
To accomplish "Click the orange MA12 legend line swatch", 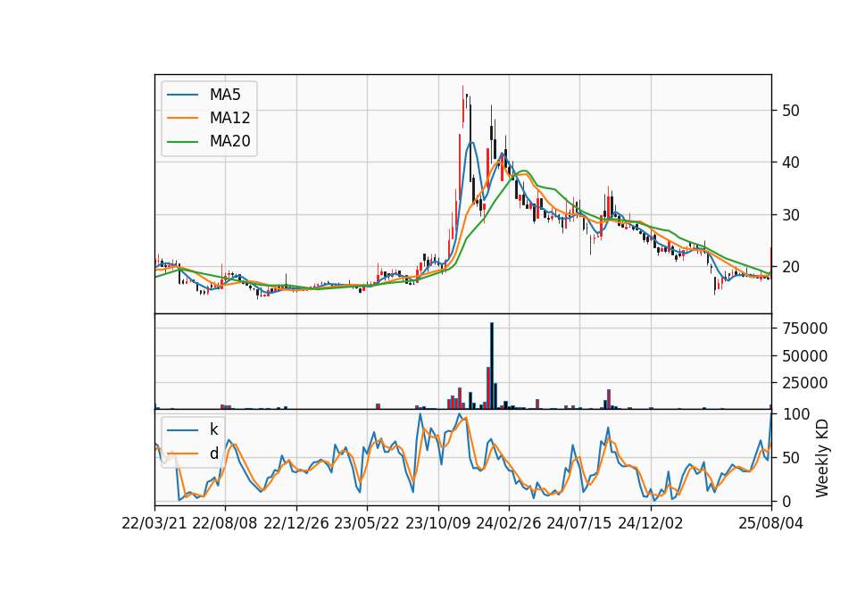I will click(x=182, y=118).
